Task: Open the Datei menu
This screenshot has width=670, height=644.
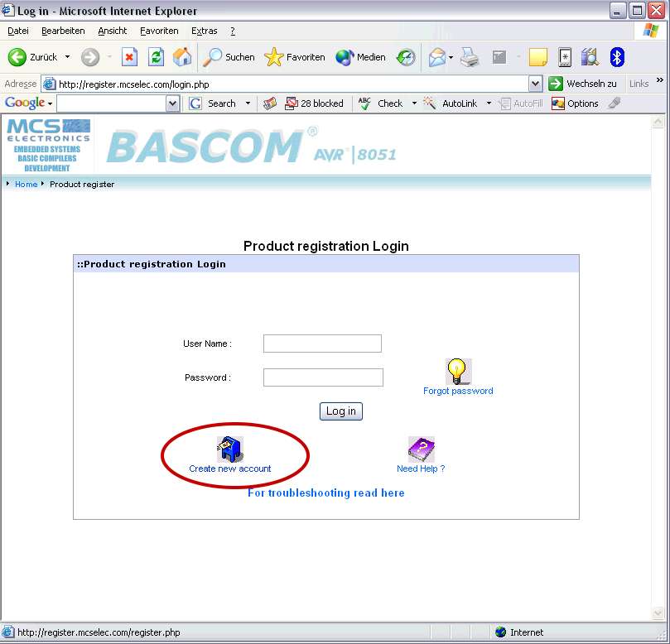Action: click(x=18, y=31)
